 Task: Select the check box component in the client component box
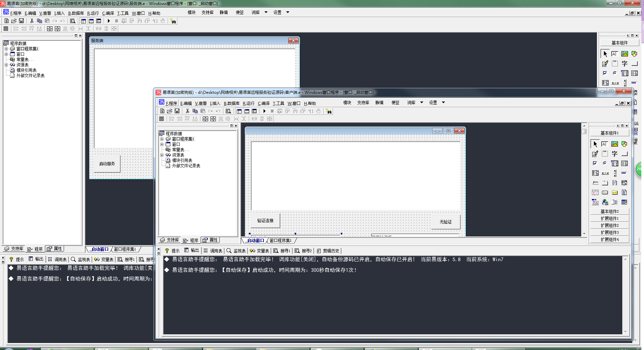(x=595, y=163)
